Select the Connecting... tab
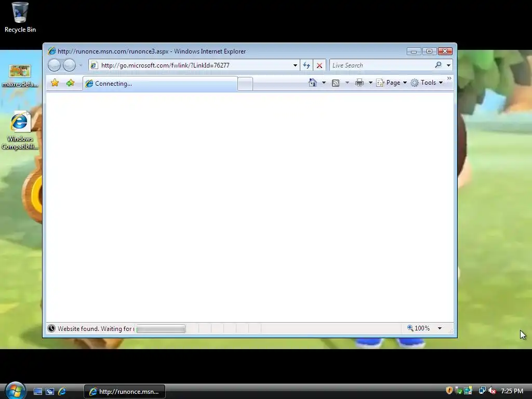This screenshot has width=532, height=399. [160, 84]
